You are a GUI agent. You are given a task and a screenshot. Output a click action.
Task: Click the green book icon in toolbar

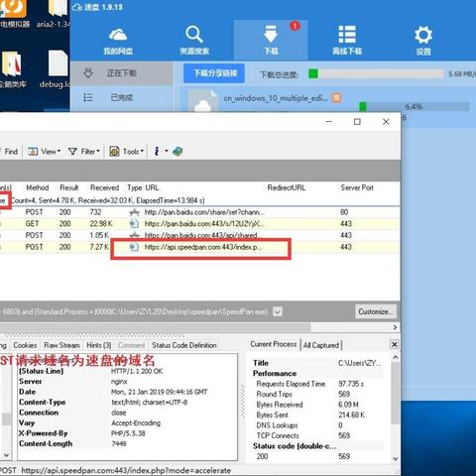[178, 152]
